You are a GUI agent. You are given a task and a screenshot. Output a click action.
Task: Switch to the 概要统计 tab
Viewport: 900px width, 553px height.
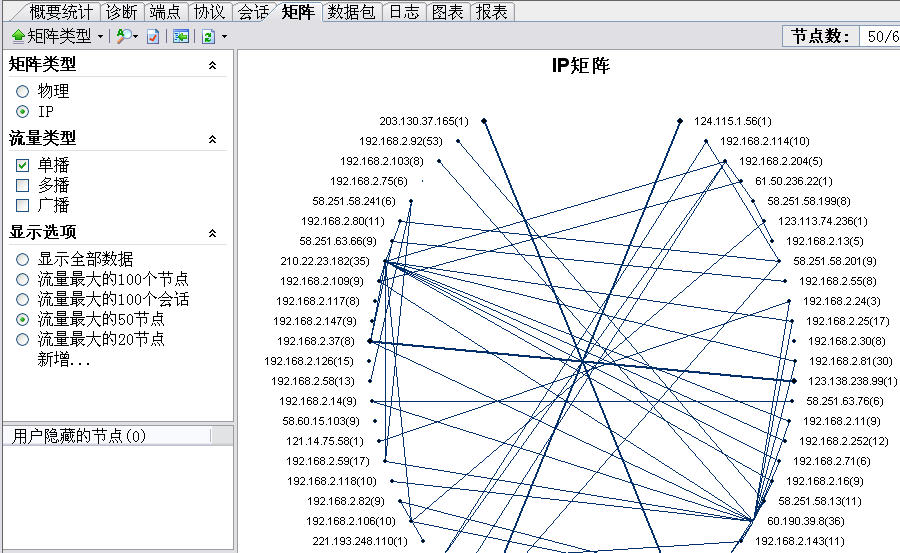coord(61,12)
